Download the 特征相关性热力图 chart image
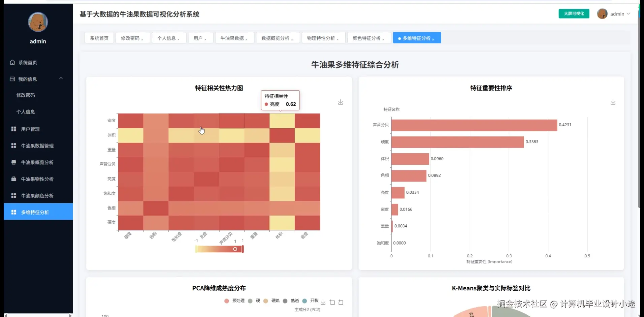 click(341, 102)
